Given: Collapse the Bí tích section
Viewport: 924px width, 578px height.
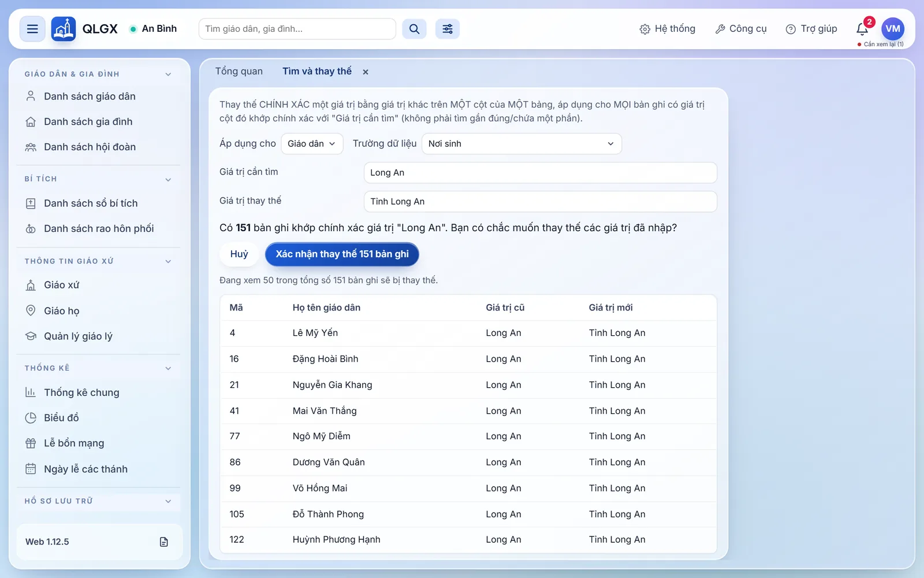Looking at the screenshot, I should (168, 179).
